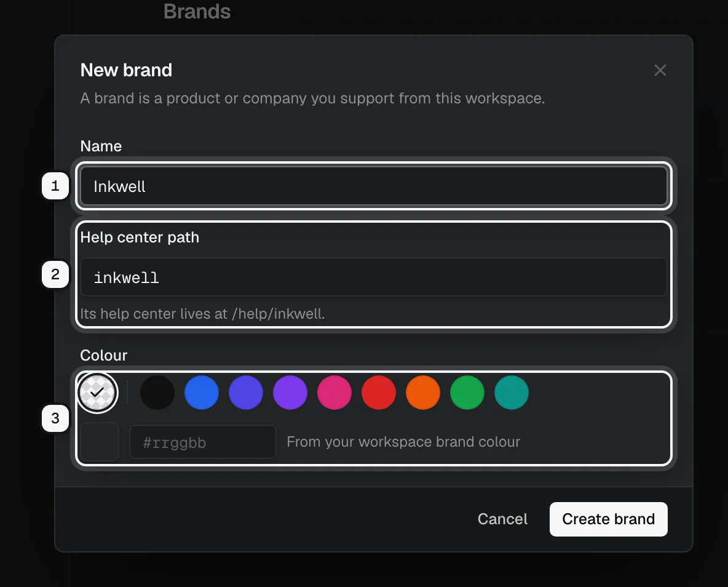Open the custom colour picker square
The width and height of the screenshot is (728, 587).
pyautogui.click(x=100, y=442)
